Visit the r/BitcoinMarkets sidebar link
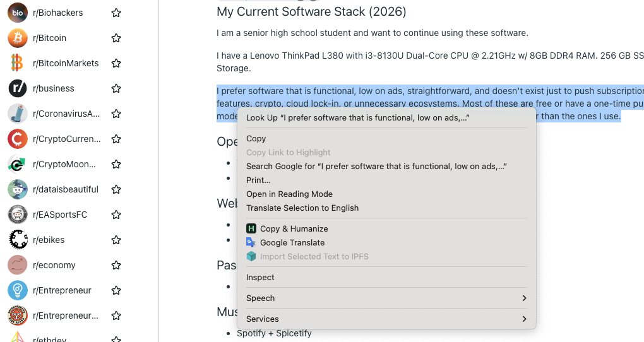This screenshot has height=342, width=644. [x=66, y=63]
